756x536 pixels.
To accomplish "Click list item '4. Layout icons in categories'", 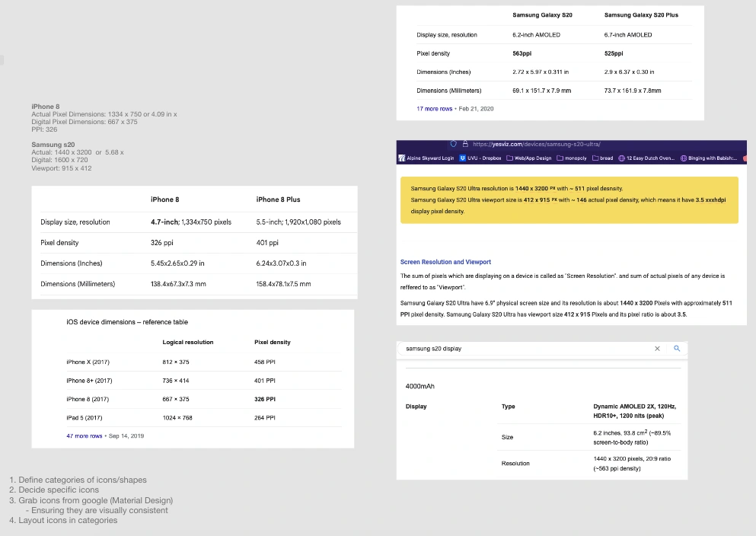I will [x=63, y=520].
